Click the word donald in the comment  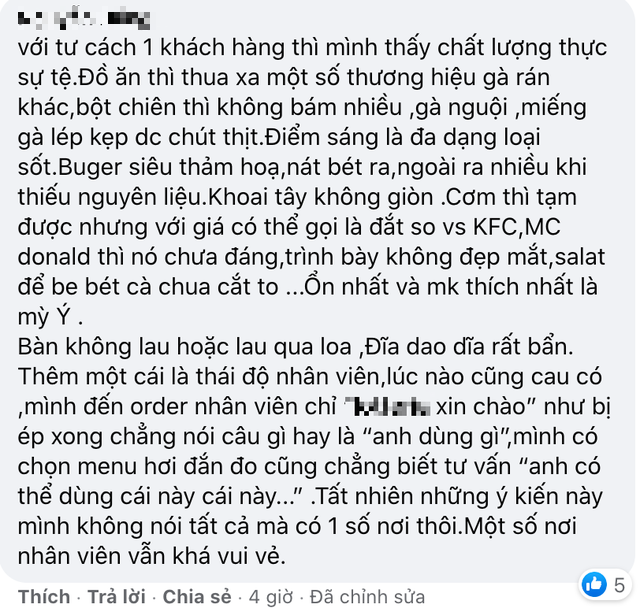coord(54,257)
